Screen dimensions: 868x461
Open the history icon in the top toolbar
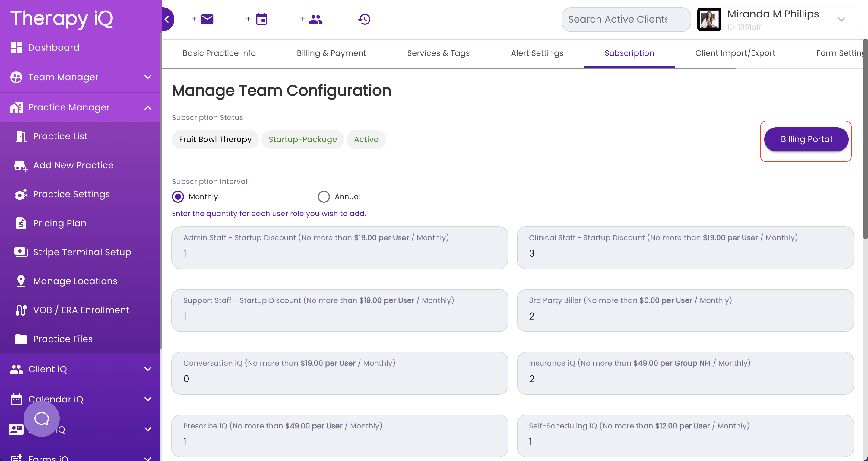pyautogui.click(x=364, y=19)
